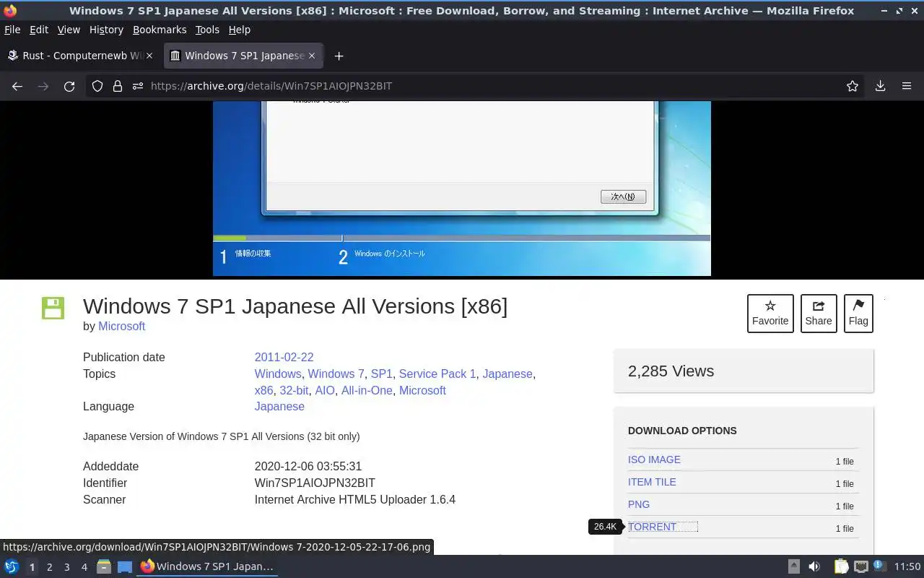Image resolution: width=924 pixels, height=578 pixels.
Task: Open the 32-bit topic link
Action: [294, 390]
